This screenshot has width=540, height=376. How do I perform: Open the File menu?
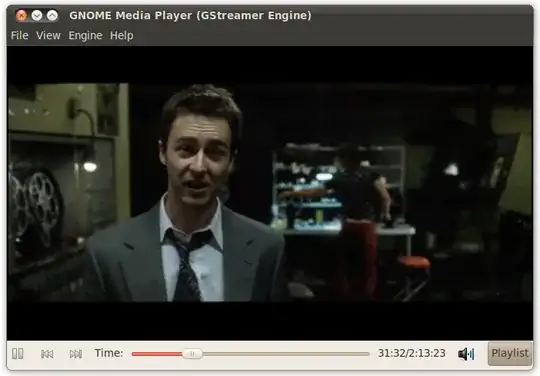(x=20, y=35)
